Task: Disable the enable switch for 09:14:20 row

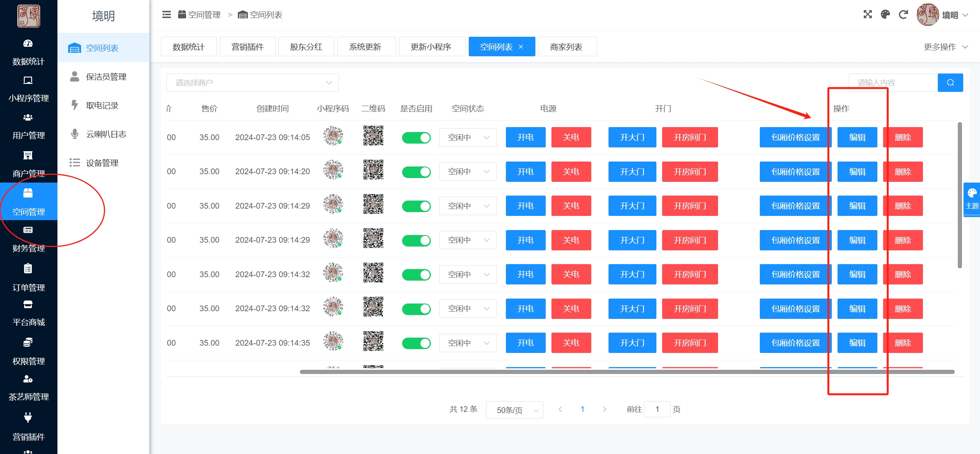Action: (416, 172)
